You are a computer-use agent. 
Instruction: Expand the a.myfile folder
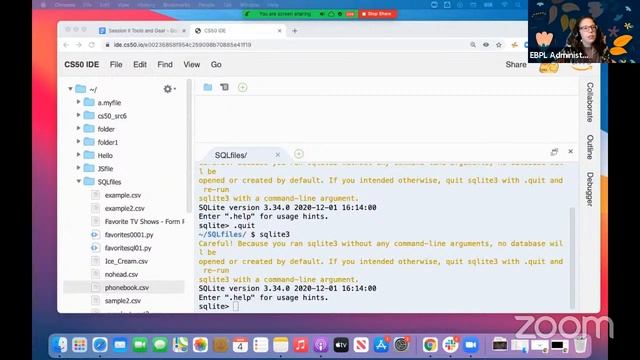tap(78, 102)
